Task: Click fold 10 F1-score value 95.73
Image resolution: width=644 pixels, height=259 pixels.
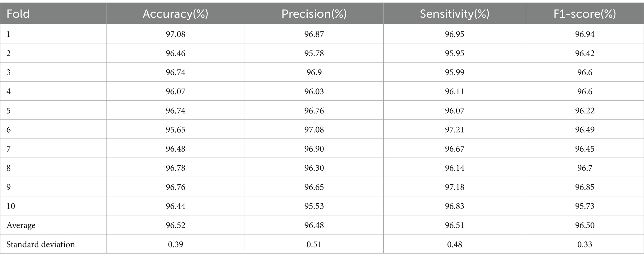Action: [585, 206]
